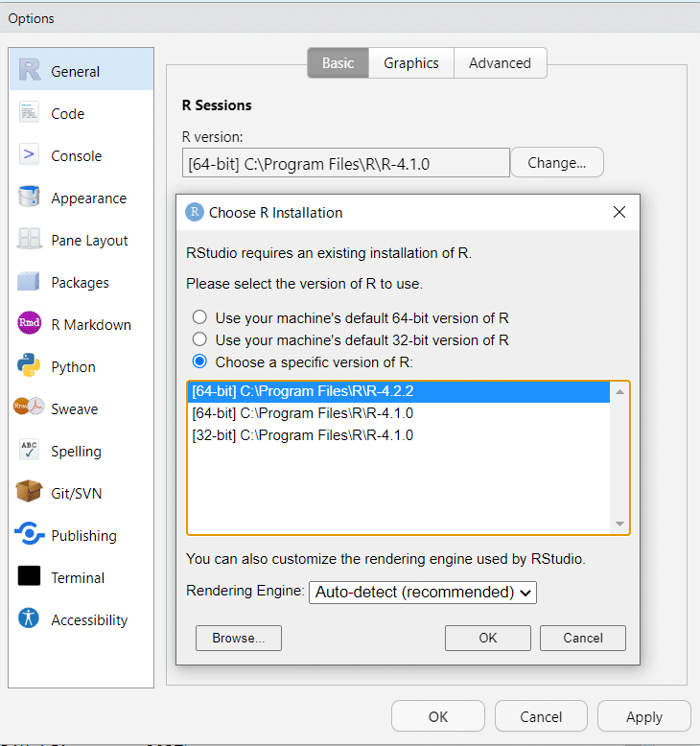This screenshot has width=700, height=746.
Task: Click the Git/SVN cardboard box icon
Action: [x=29, y=491]
